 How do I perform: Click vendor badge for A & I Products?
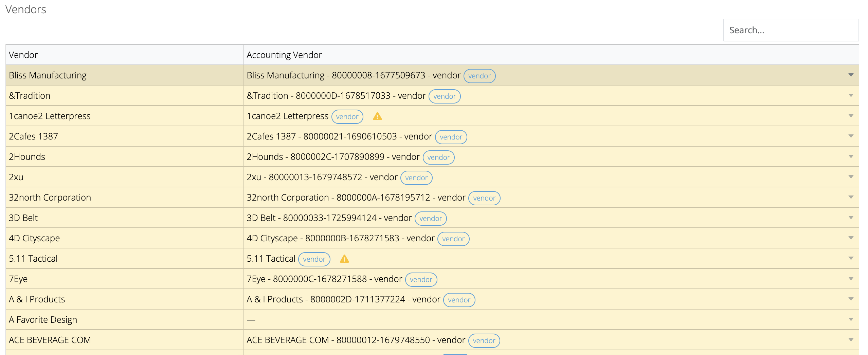coord(459,300)
